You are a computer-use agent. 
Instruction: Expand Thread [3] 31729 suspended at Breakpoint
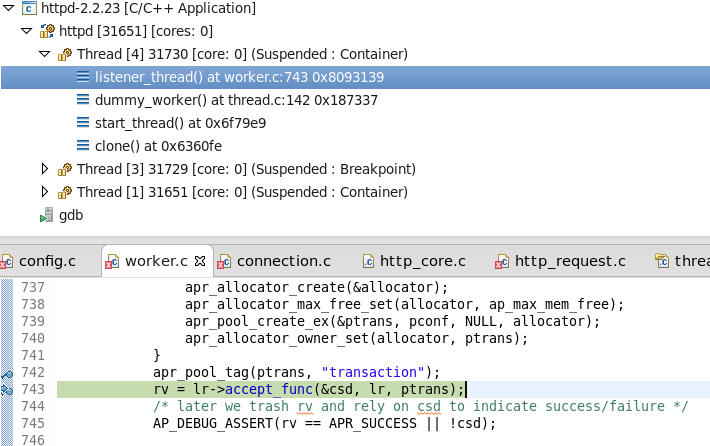point(44,169)
